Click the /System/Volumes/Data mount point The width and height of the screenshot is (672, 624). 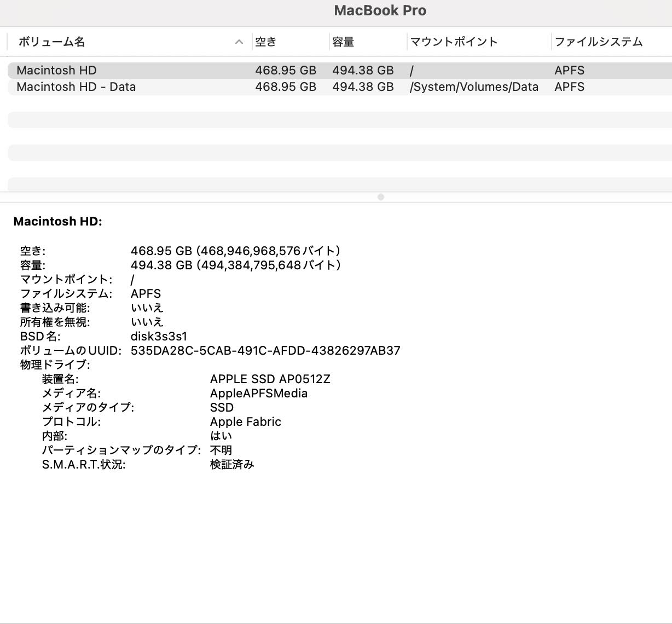(x=474, y=86)
